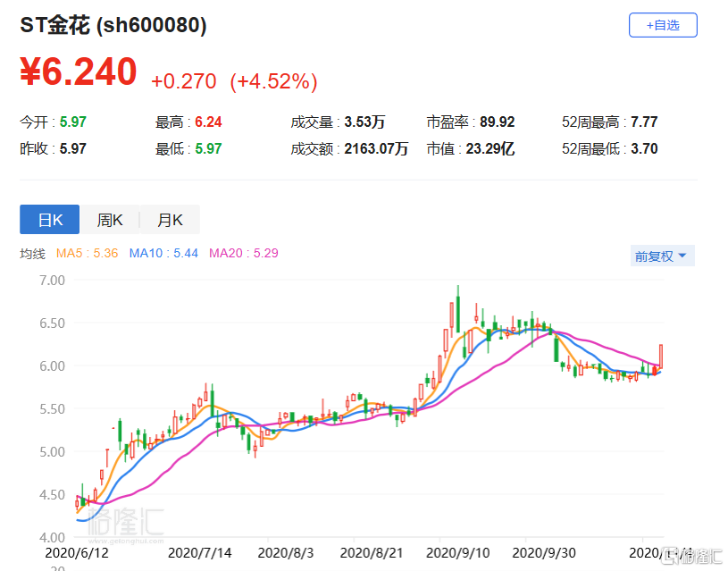
Task: Add stock with the +自选 button
Action: coord(663,25)
